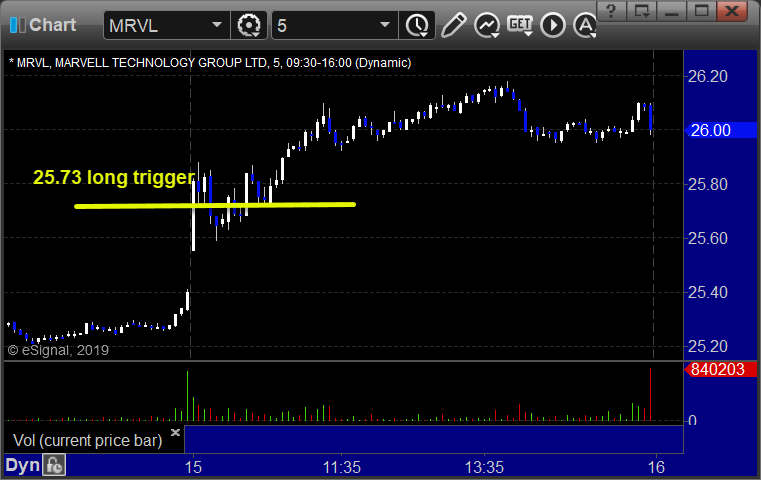Select the yellow 25.73 trigger line
761x480 pixels.
tap(215, 206)
